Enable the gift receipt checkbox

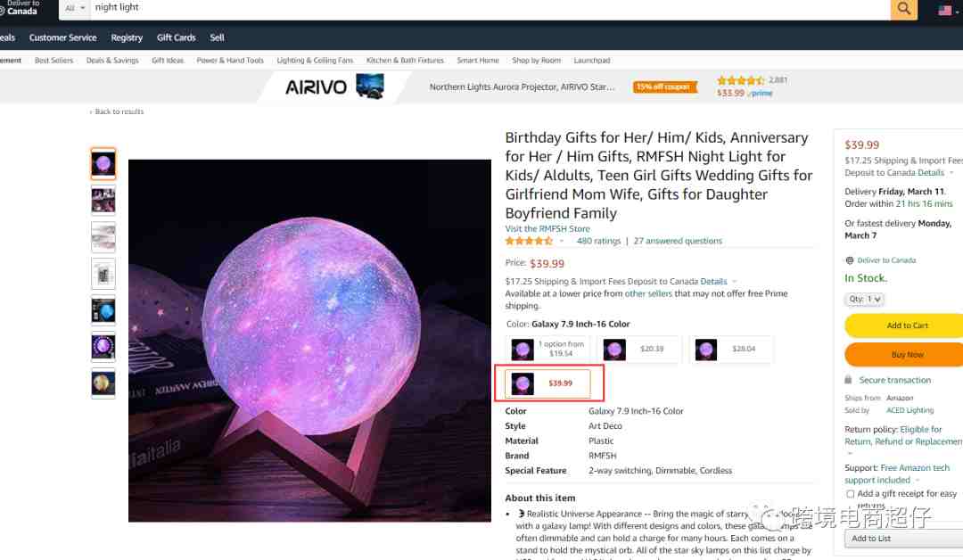[x=850, y=494]
